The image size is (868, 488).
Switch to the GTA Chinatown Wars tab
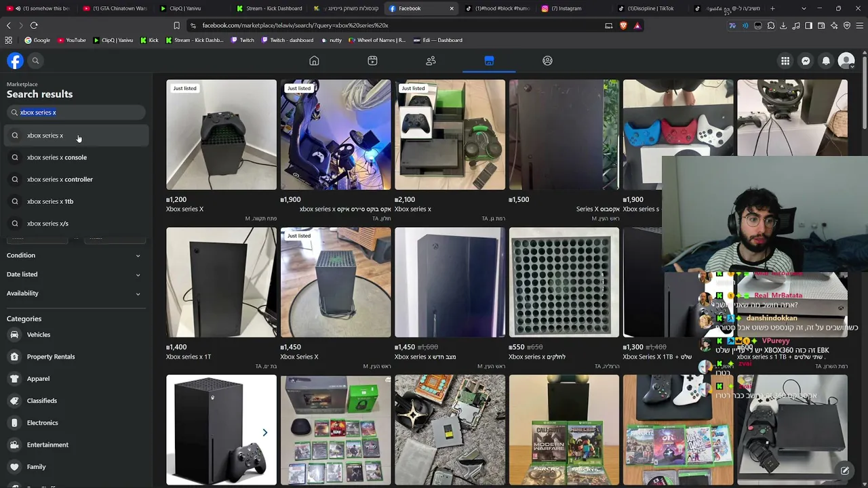tap(115, 8)
